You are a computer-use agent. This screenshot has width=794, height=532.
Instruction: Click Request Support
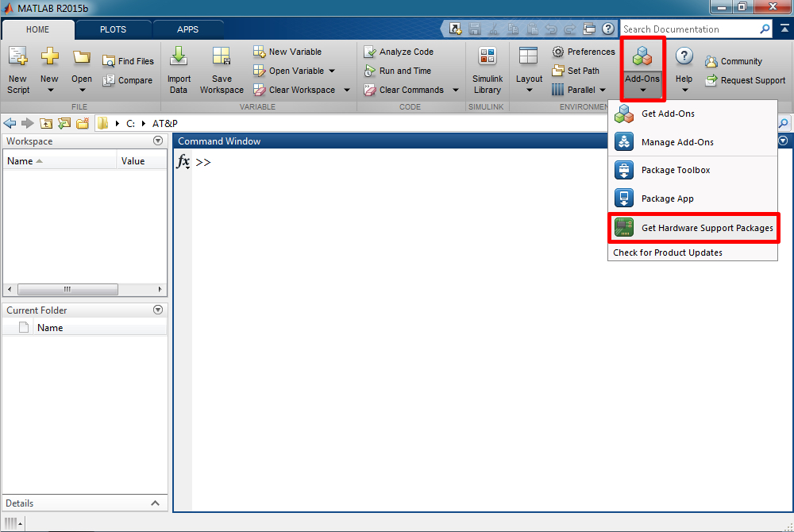point(745,80)
